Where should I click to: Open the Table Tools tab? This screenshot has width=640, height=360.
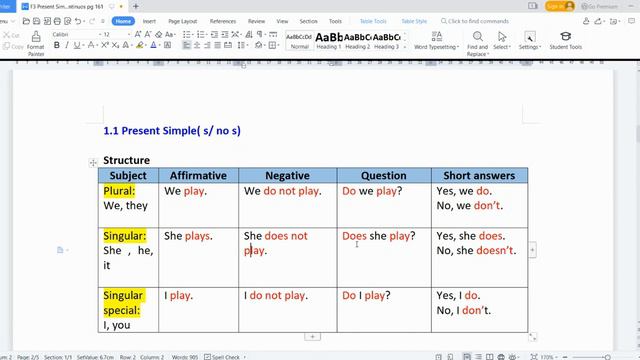[373, 21]
